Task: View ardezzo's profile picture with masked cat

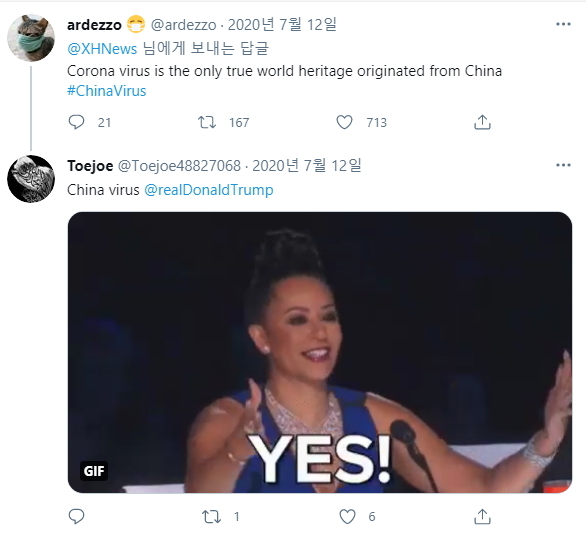Action: (x=31, y=38)
